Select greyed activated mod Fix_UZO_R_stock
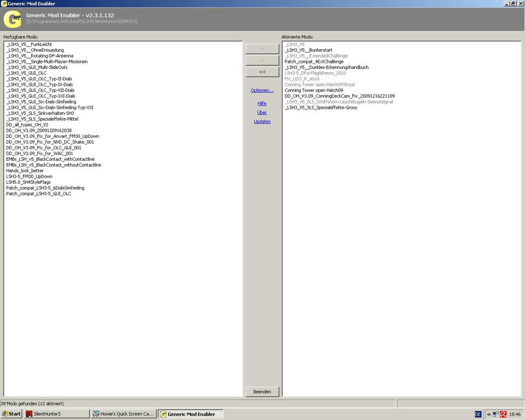Viewport: 525px width, 420px height. click(x=302, y=79)
